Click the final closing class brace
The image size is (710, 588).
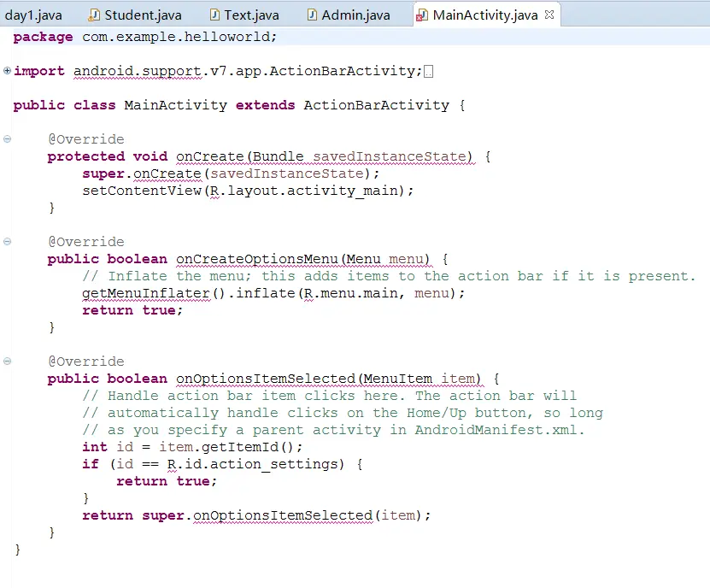(18, 550)
